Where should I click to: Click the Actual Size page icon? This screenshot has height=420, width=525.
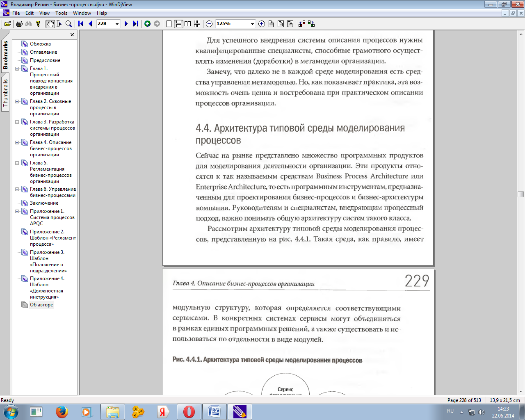coord(271,24)
